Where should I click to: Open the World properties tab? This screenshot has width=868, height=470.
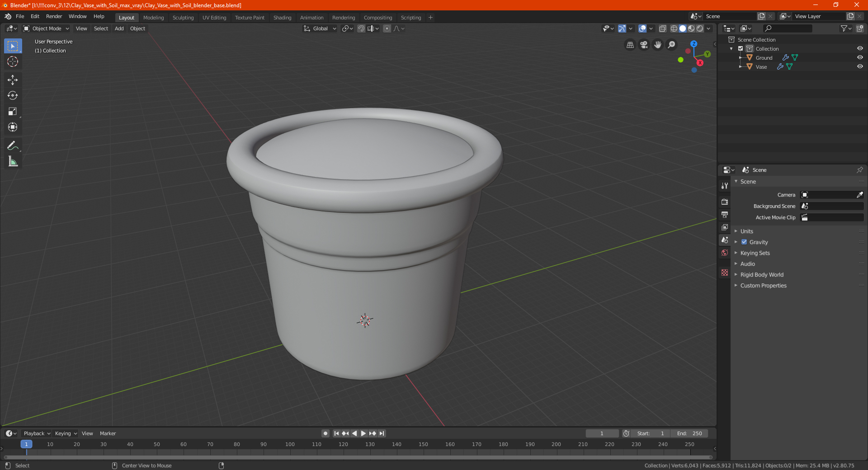pyautogui.click(x=725, y=253)
